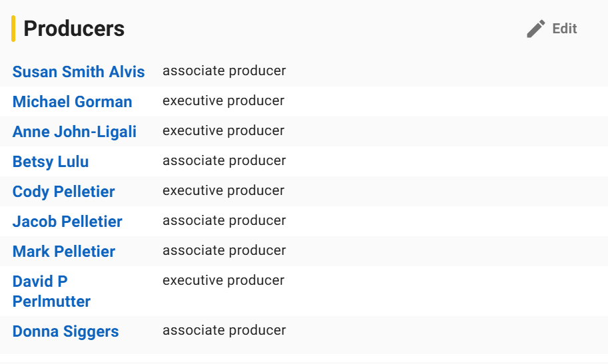Click David P Perlmutter's executive producer role text

tap(223, 280)
